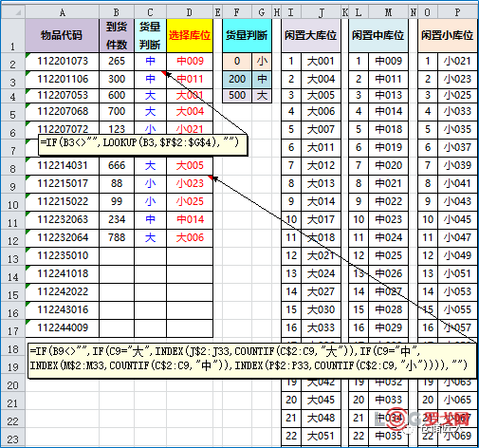Click the cell with threshold 200
Viewport: 479px width, 448px height.
tap(237, 79)
